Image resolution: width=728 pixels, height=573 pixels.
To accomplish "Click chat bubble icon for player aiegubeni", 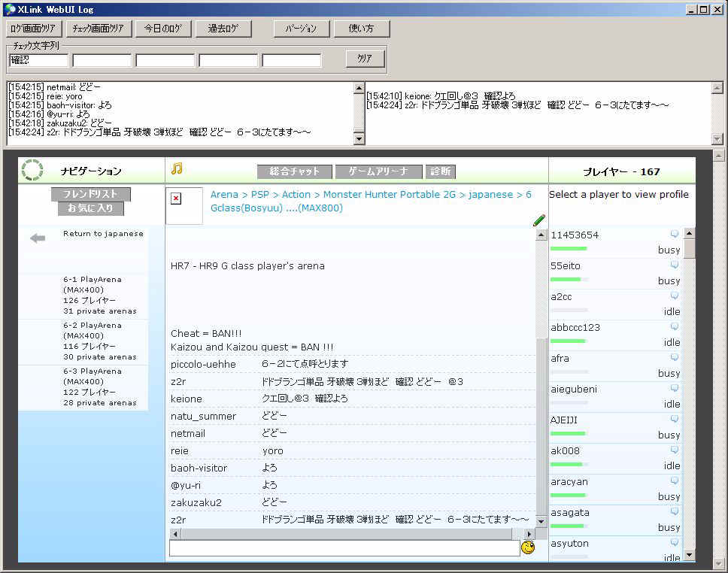I will point(675,388).
